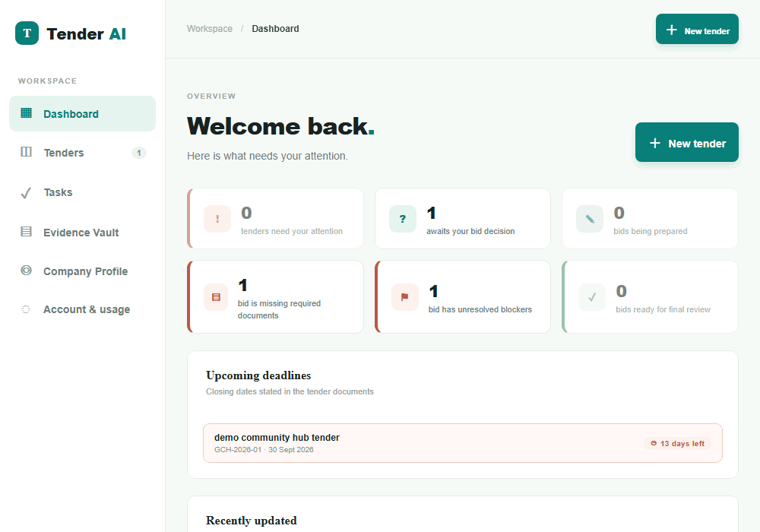
Task: Click the large New tender button beside Welcome back
Action: coord(687,142)
